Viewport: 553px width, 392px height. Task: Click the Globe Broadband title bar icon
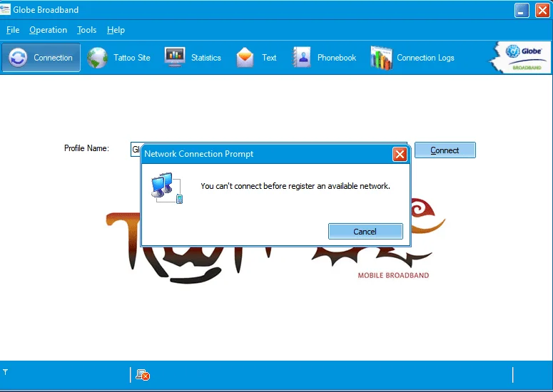tap(5, 9)
